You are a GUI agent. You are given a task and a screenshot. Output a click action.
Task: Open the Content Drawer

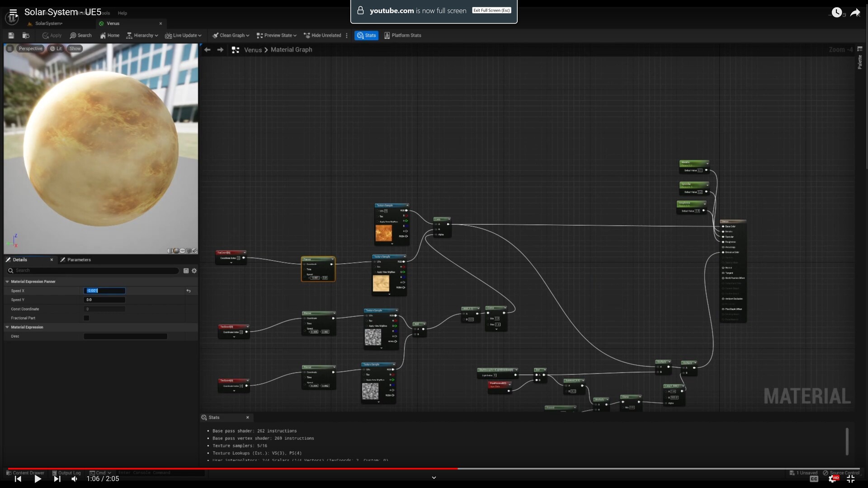[x=25, y=473]
